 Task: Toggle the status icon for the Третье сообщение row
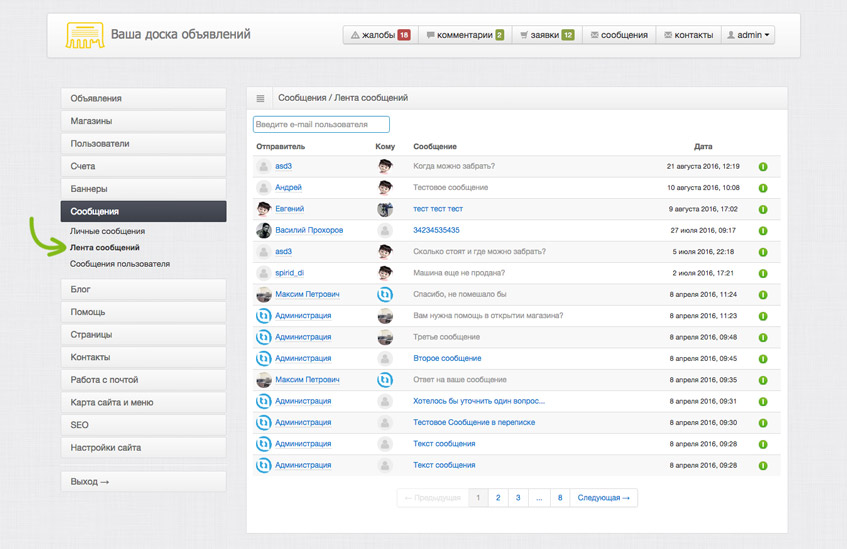pos(763,338)
